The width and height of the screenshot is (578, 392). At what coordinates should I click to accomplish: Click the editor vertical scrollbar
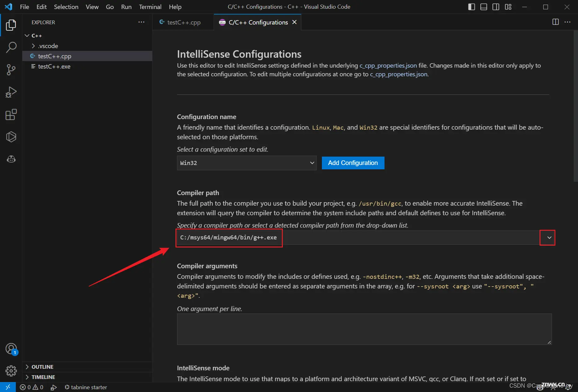(x=576, y=105)
